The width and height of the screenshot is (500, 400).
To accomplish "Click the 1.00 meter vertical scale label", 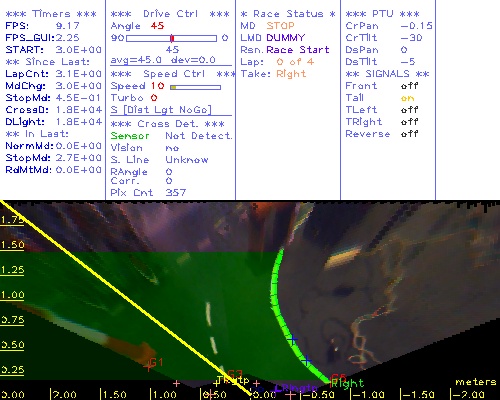I will click(12, 295).
